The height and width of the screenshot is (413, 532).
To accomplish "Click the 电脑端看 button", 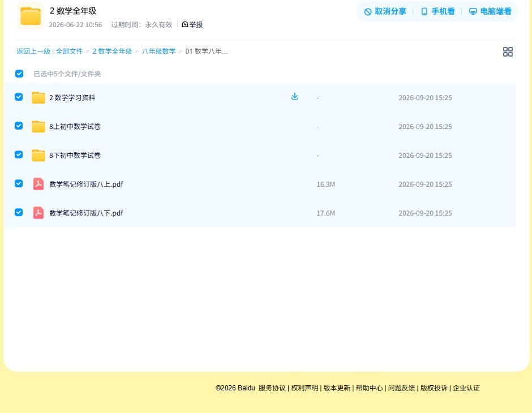I will click(x=490, y=11).
